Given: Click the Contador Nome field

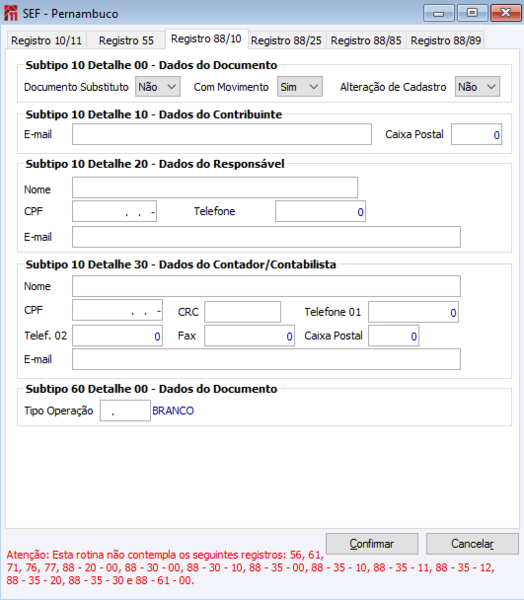Looking at the screenshot, I should click(266, 286).
